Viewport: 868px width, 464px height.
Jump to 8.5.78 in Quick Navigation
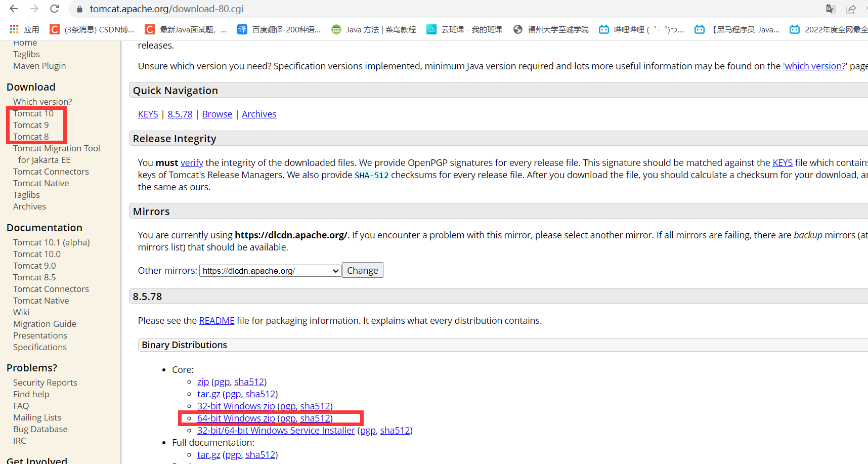(x=180, y=114)
